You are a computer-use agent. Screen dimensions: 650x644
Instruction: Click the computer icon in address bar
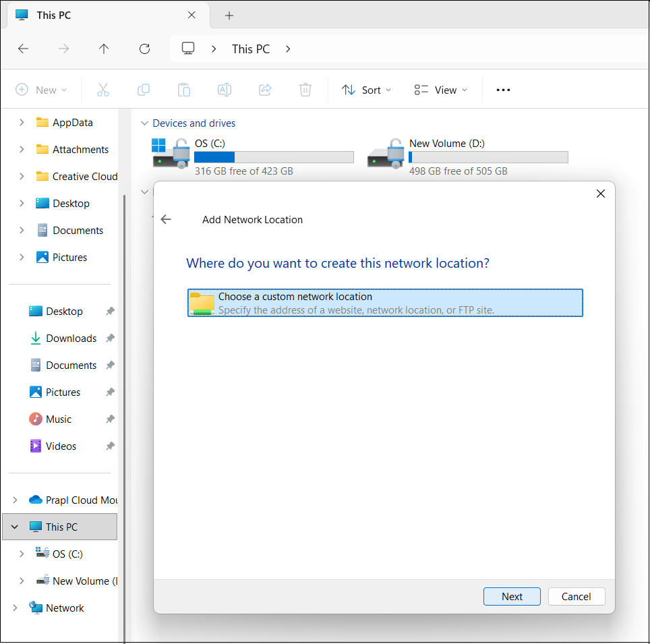click(188, 49)
